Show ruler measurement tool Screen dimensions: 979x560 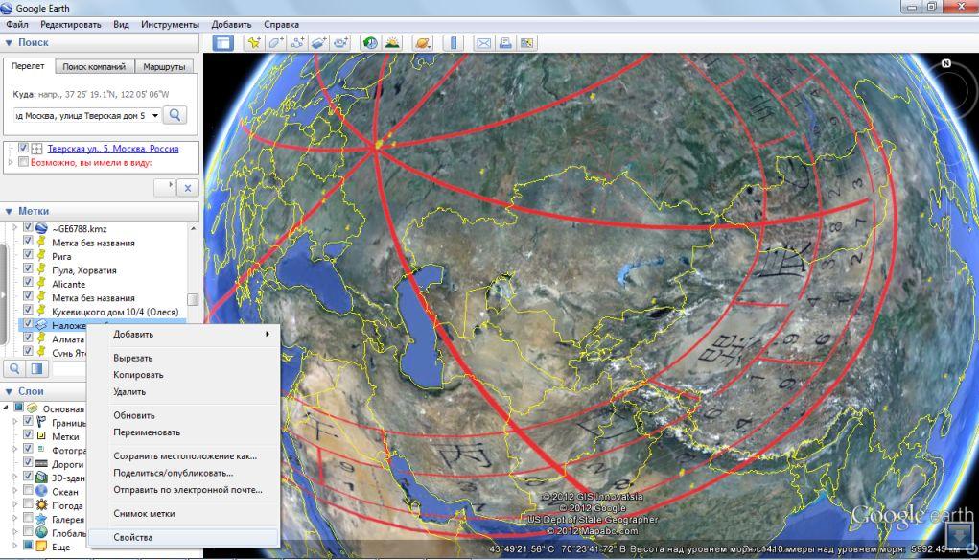pyautogui.click(x=454, y=42)
